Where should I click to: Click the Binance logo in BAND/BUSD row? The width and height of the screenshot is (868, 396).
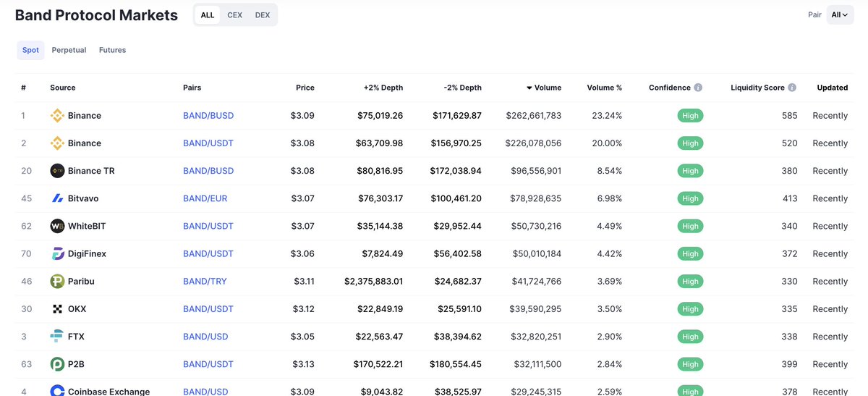coord(57,116)
